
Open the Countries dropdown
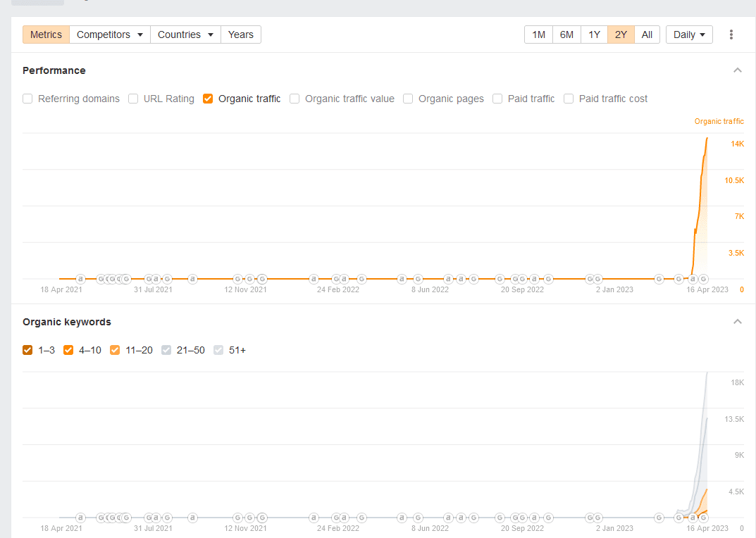click(x=185, y=35)
